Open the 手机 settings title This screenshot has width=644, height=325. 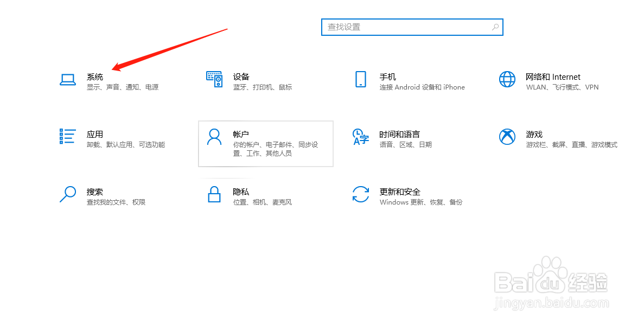click(388, 77)
